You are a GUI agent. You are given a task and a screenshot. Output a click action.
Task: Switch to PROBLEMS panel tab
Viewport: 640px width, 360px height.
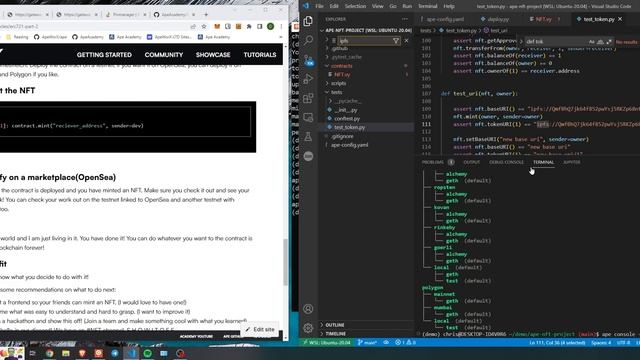[x=433, y=162]
